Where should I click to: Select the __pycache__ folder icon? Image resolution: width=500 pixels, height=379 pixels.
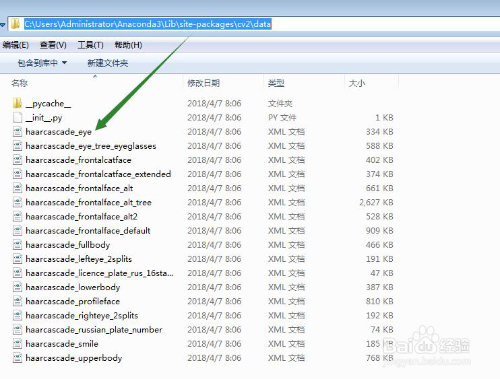(x=17, y=103)
